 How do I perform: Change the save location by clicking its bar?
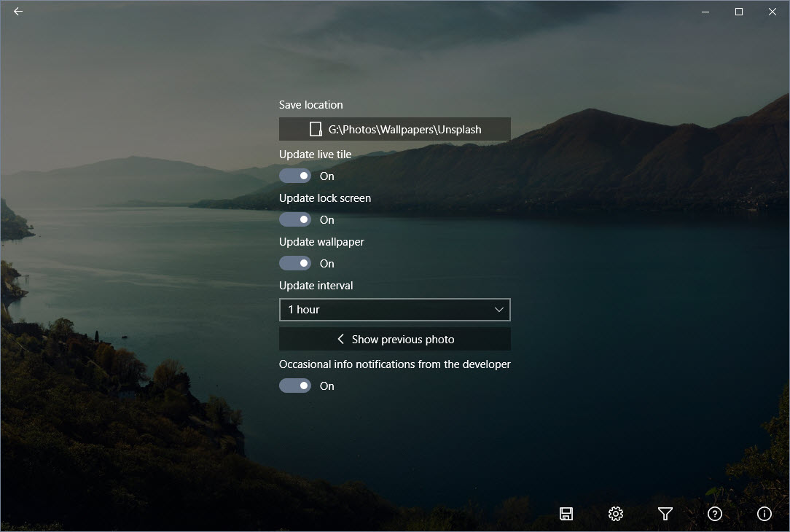coord(394,129)
